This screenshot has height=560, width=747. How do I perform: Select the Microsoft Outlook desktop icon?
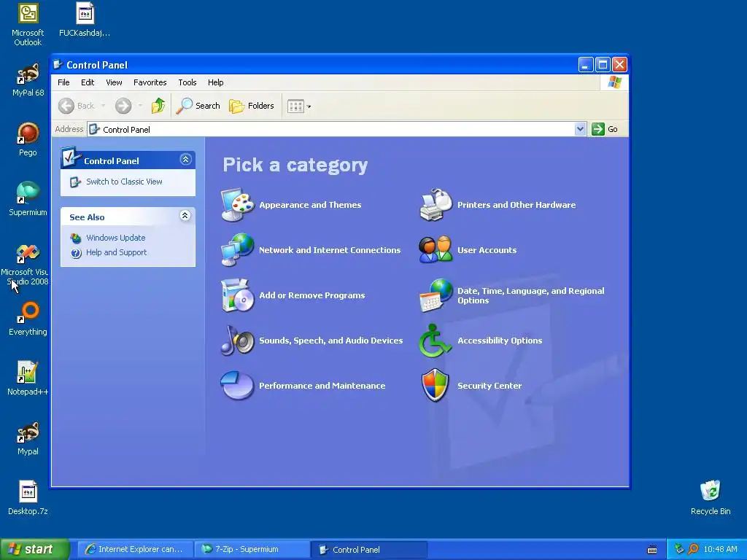[28, 25]
